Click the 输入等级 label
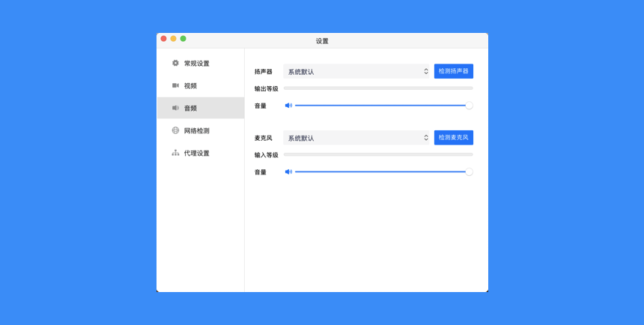This screenshot has width=644, height=325. [x=266, y=155]
